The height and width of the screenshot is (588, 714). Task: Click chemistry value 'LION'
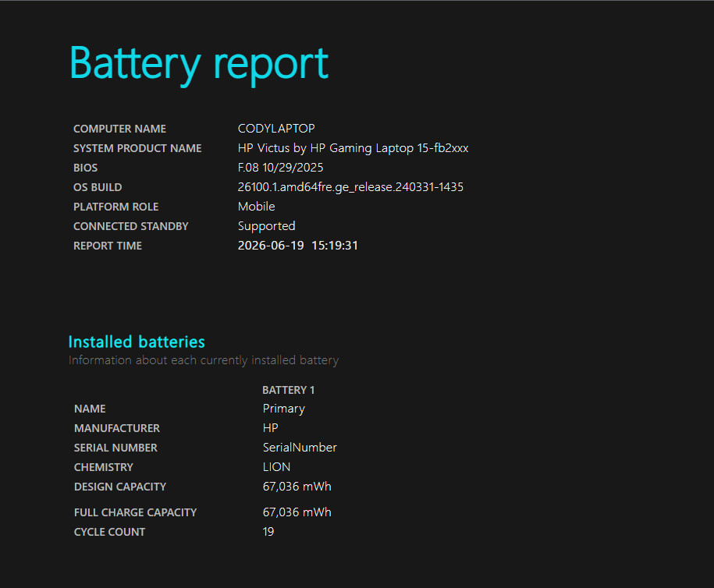click(276, 467)
